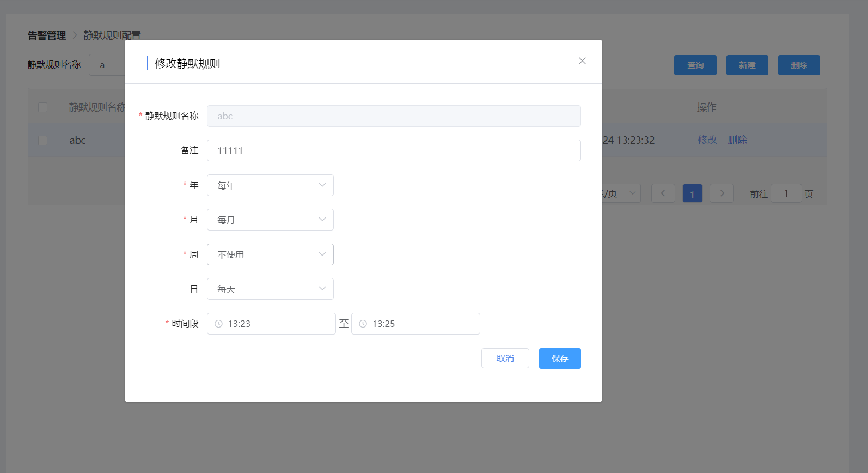Click the 新建 button
This screenshot has width=868, height=473.
click(747, 65)
